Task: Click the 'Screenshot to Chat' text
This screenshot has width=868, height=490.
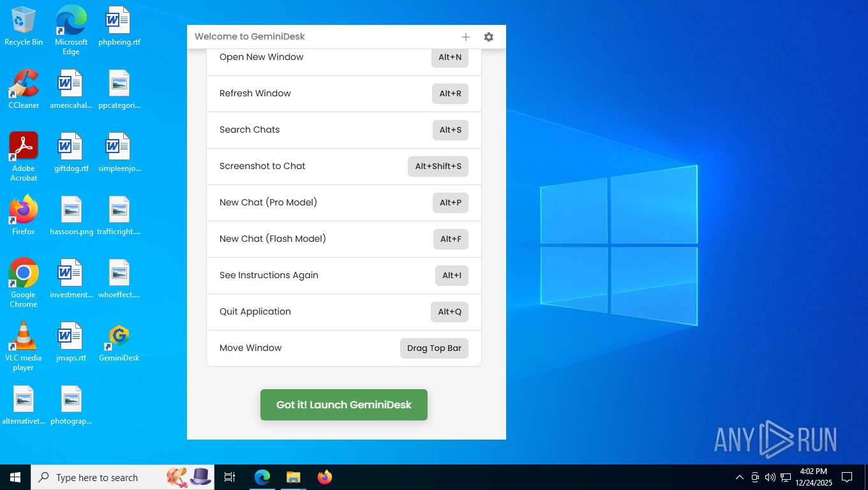Action: pos(262,166)
